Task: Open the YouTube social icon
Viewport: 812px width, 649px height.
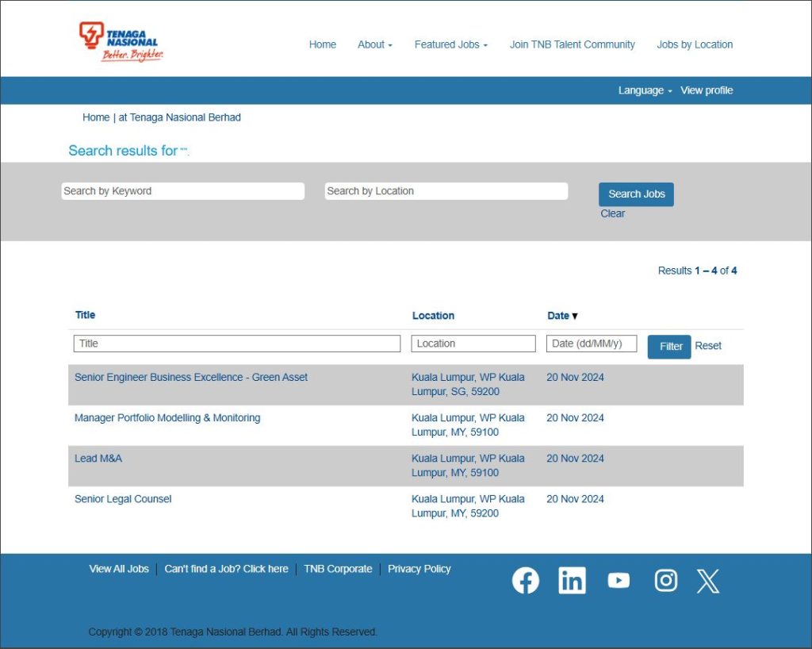Action: [x=619, y=581]
